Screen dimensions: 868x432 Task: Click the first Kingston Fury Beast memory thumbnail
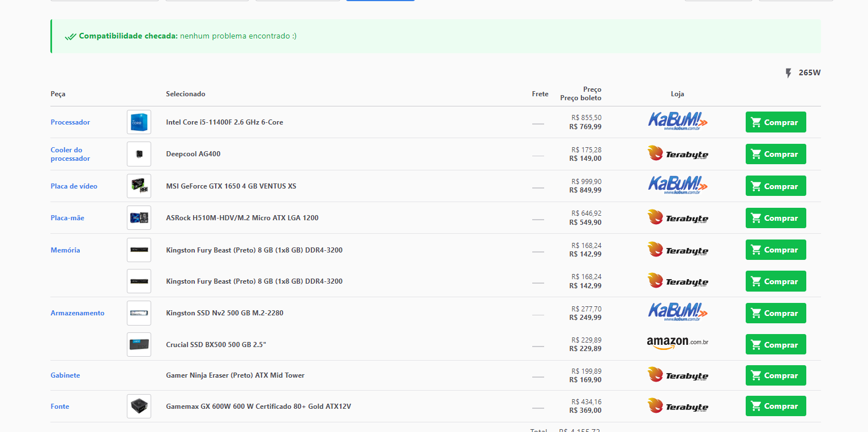(139, 250)
